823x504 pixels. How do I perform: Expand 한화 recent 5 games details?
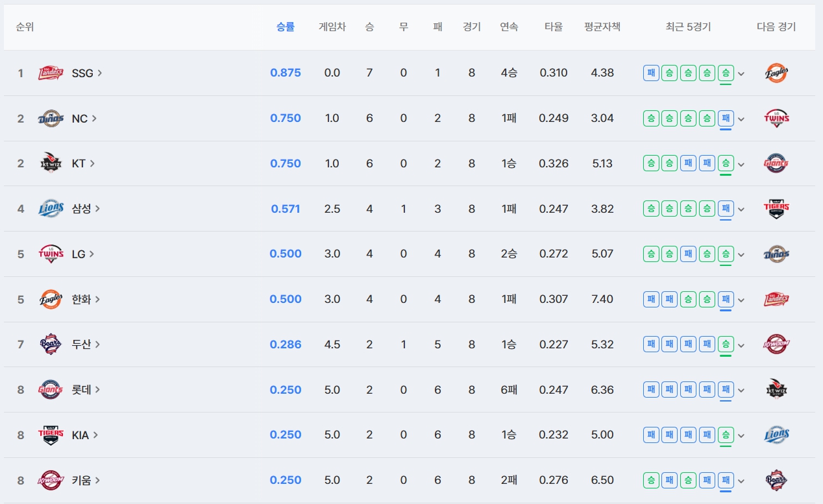pos(741,300)
